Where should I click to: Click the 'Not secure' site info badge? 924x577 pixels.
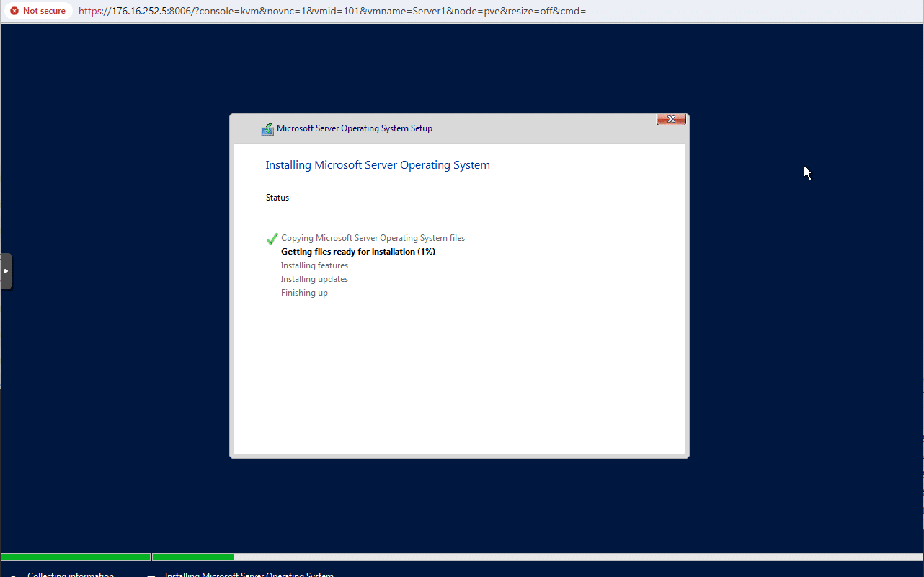37,11
